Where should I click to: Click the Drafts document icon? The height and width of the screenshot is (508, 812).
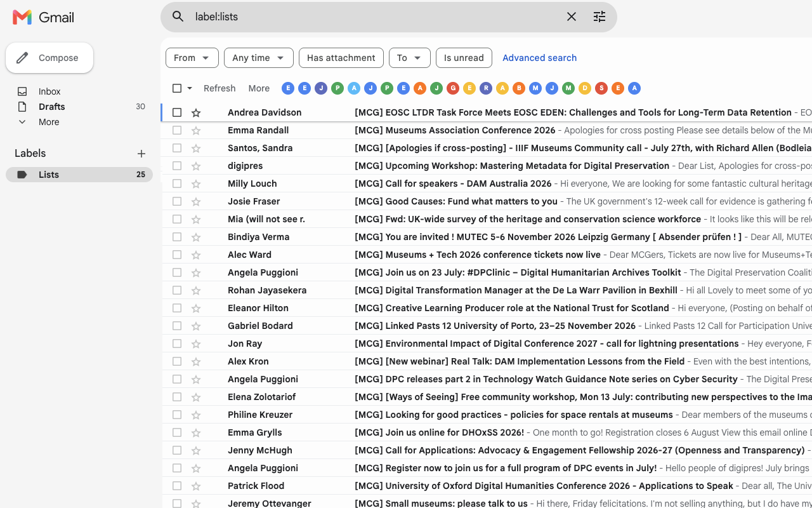22,107
